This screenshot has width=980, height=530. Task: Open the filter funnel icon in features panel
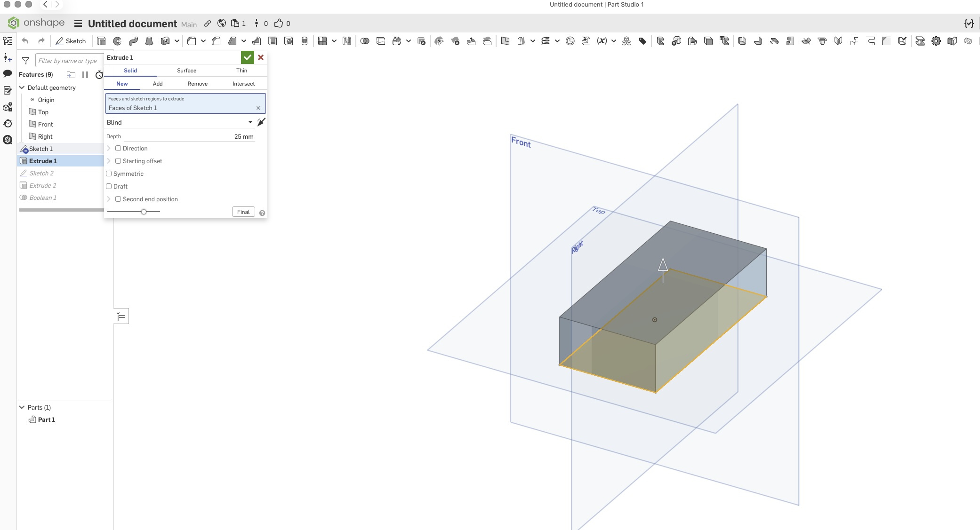26,61
